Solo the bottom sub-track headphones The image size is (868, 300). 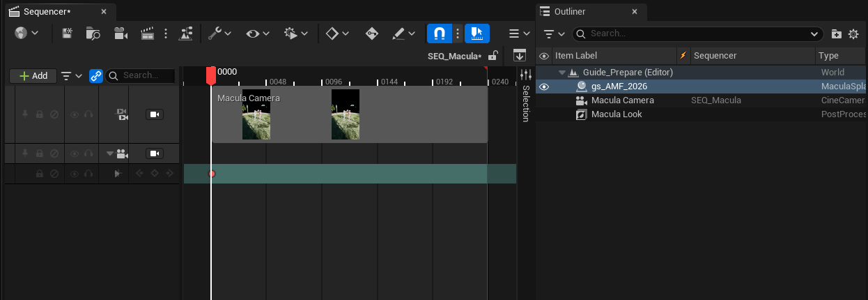pyautogui.click(x=88, y=173)
